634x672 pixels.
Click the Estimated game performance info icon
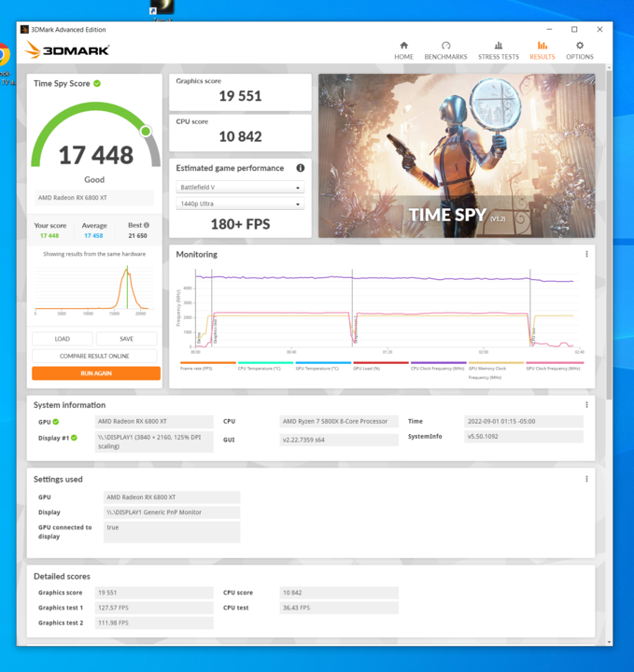[x=301, y=168]
